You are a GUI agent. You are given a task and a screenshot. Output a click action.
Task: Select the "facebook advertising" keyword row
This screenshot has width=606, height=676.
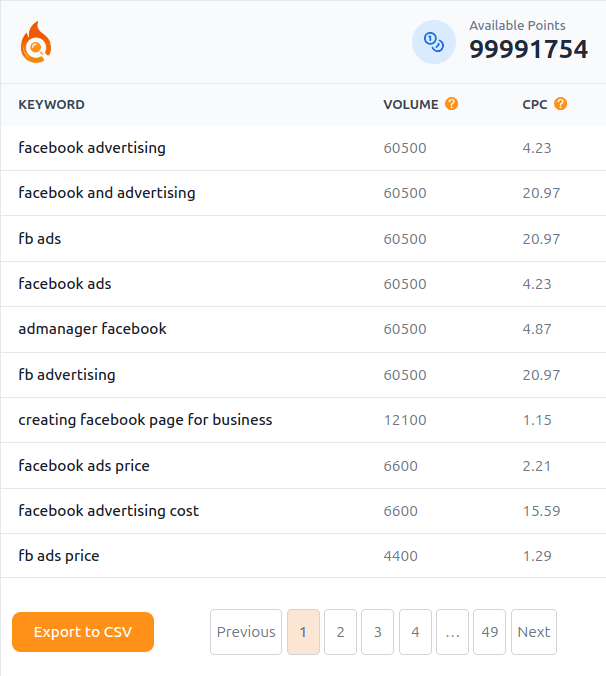[x=92, y=148]
